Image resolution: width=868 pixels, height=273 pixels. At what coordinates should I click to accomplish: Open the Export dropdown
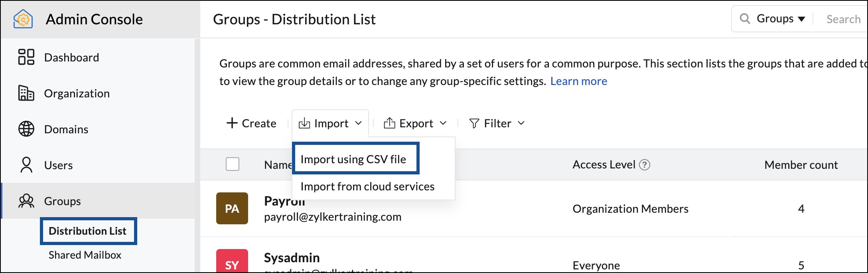[415, 123]
